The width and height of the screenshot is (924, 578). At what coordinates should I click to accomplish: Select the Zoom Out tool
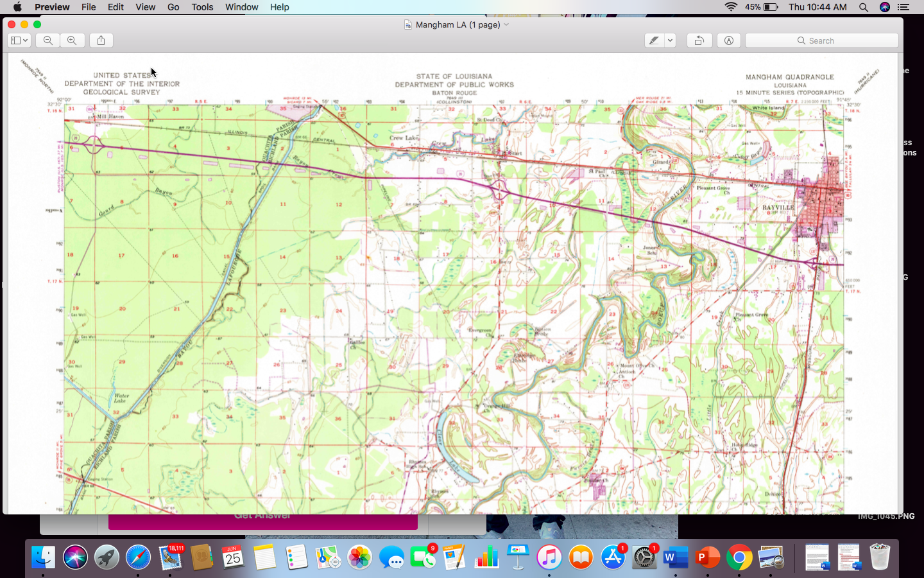click(47, 40)
